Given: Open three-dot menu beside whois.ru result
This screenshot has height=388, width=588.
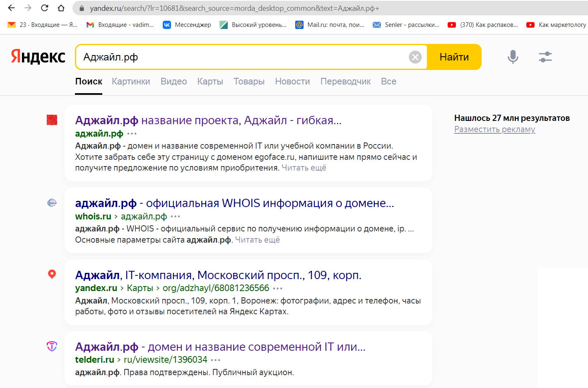Looking at the screenshot, I should tap(176, 217).
